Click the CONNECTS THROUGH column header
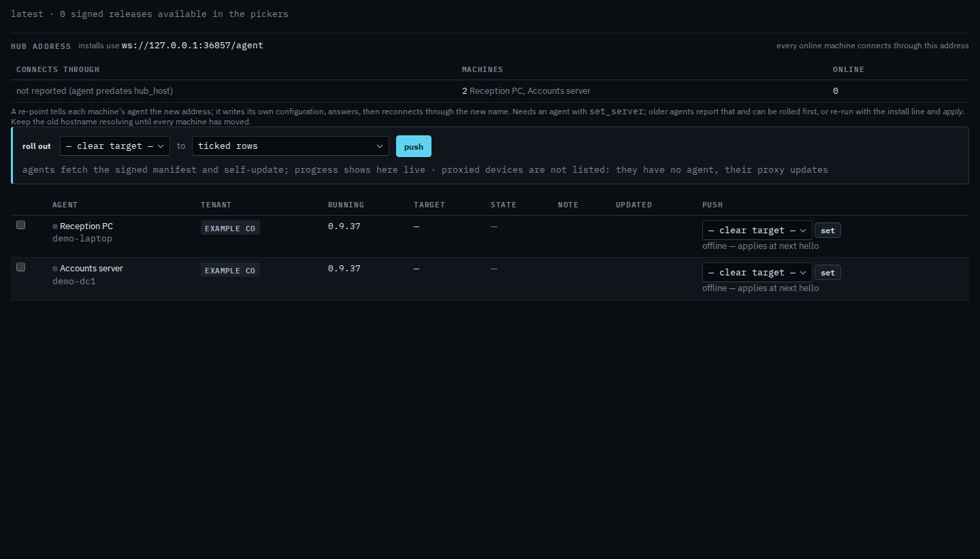Viewport: 980px width, 559px height. 58,69
